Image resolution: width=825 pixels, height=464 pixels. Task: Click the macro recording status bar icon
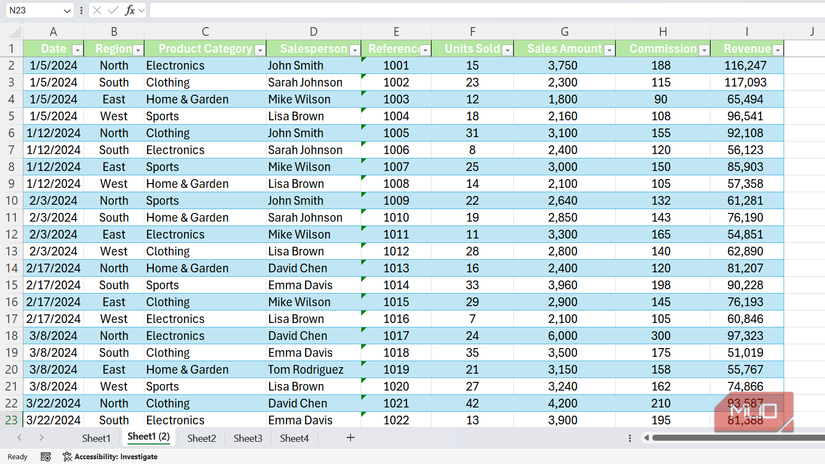tap(46, 457)
